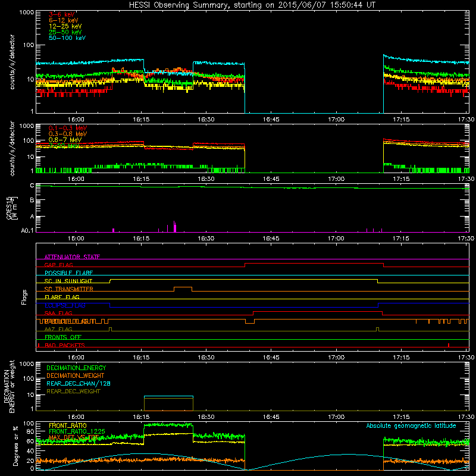Image resolution: width=476 pixels, height=476 pixels.
Task: Click the 100 y-axis label of decimation panel
Action: pos(29,378)
